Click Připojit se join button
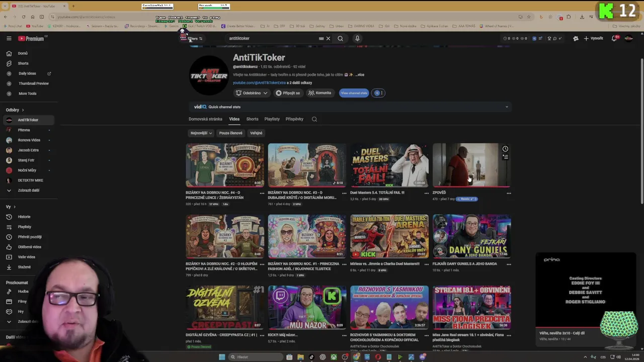This screenshot has width=644, height=362. 288,93
